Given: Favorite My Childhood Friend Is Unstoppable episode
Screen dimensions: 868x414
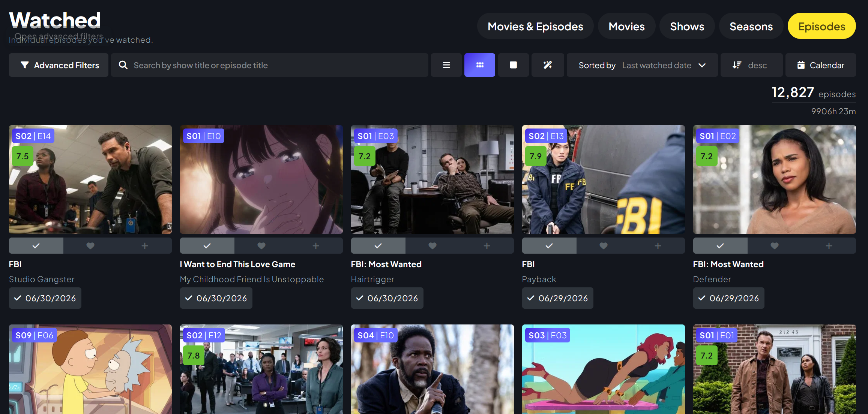Looking at the screenshot, I should point(261,246).
